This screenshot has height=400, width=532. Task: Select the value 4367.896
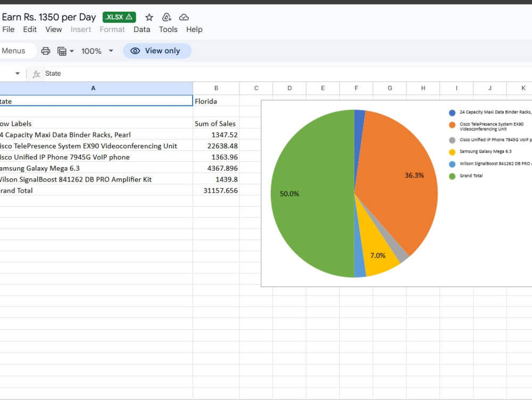[216, 168]
